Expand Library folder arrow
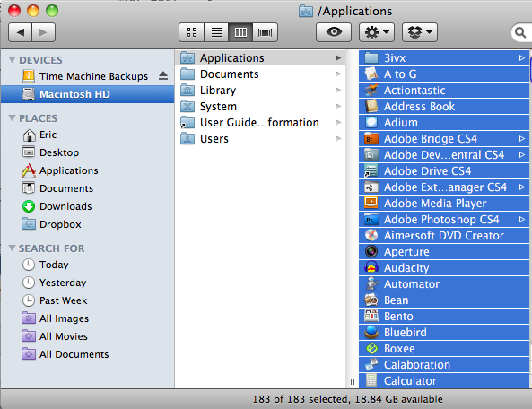Screen dimensions: 532x409 click(338, 91)
